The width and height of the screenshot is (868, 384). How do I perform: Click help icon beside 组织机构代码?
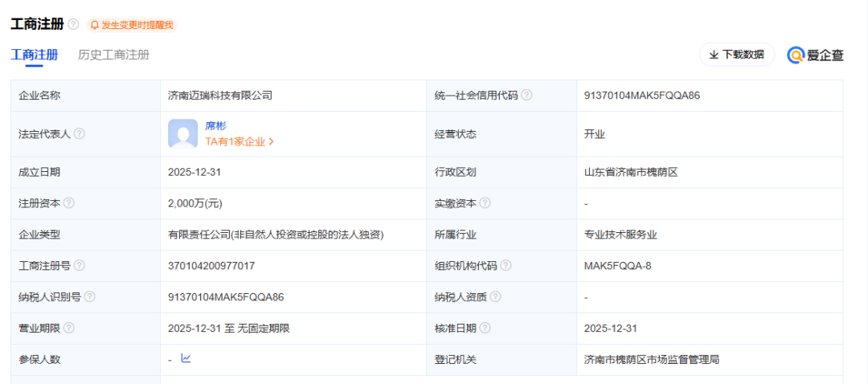point(506,266)
